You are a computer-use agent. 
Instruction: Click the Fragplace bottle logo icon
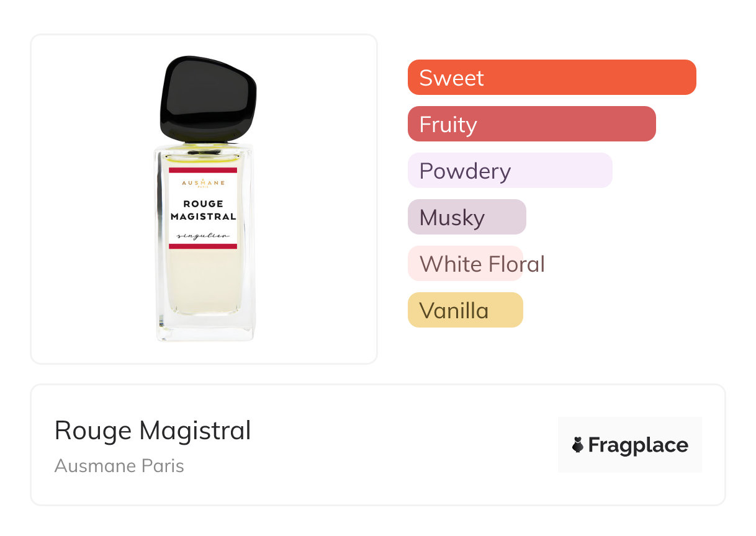click(578, 445)
